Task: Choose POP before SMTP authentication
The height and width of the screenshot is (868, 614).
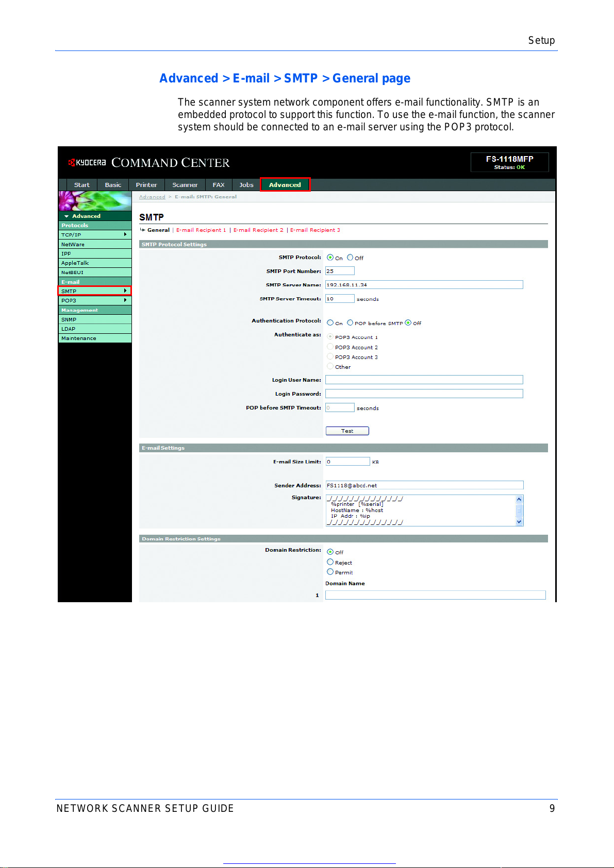Action: pos(350,323)
